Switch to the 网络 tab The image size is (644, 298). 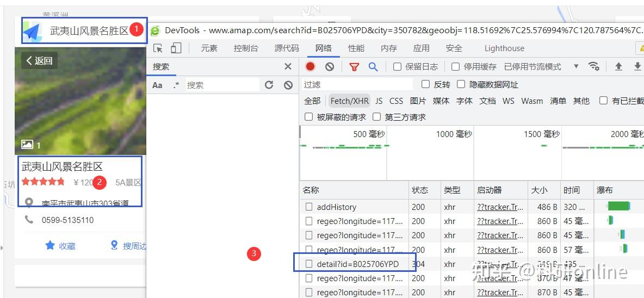pyautogui.click(x=323, y=48)
